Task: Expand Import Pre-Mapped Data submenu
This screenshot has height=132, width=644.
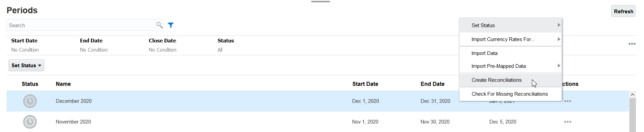Action: click(x=511, y=66)
